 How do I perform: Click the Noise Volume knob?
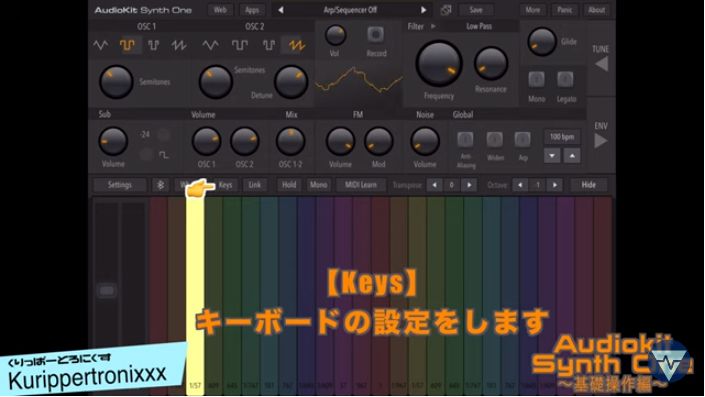425,141
